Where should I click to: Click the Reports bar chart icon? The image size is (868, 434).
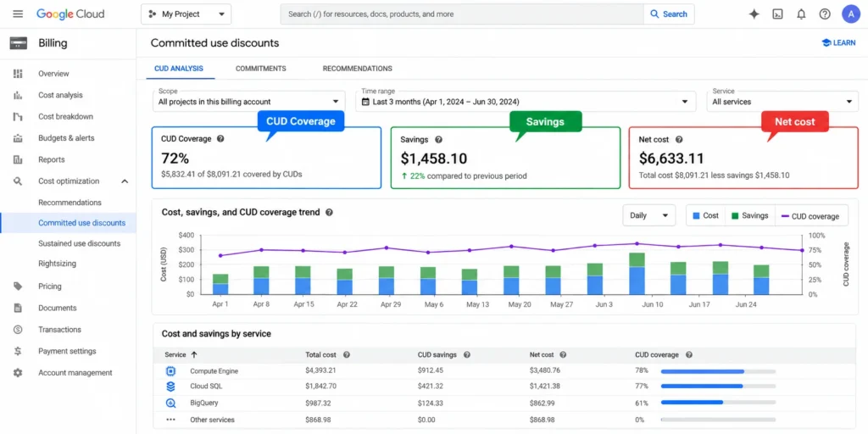[18, 160]
